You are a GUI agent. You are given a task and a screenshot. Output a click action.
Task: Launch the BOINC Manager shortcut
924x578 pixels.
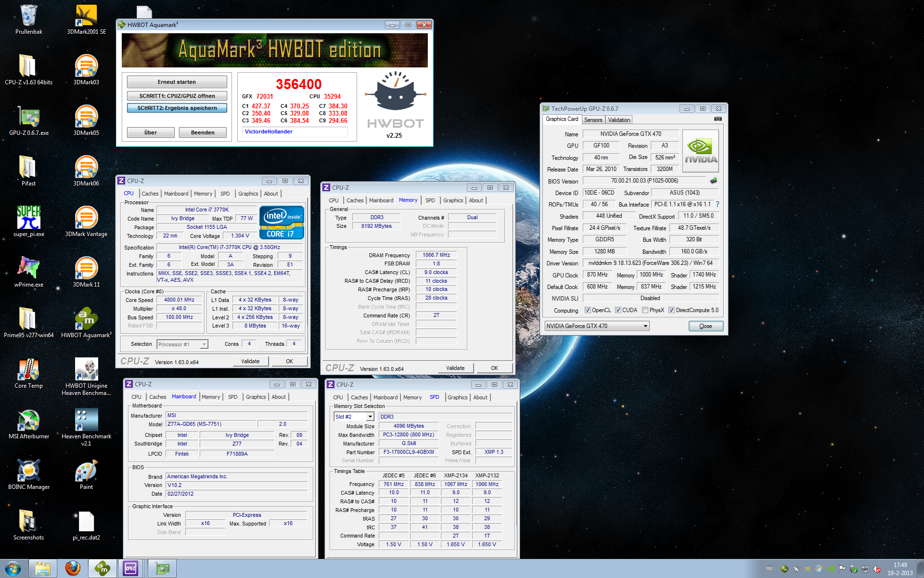pyautogui.click(x=28, y=474)
